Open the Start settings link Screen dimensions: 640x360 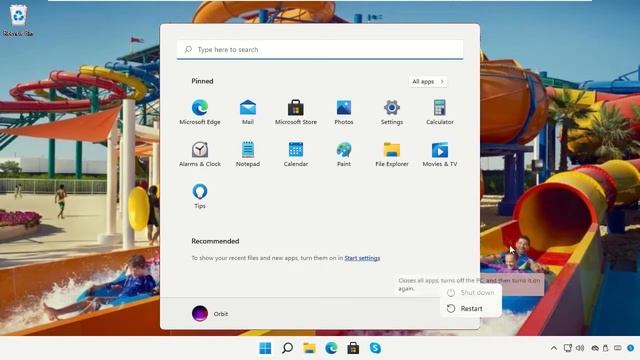pyautogui.click(x=362, y=258)
